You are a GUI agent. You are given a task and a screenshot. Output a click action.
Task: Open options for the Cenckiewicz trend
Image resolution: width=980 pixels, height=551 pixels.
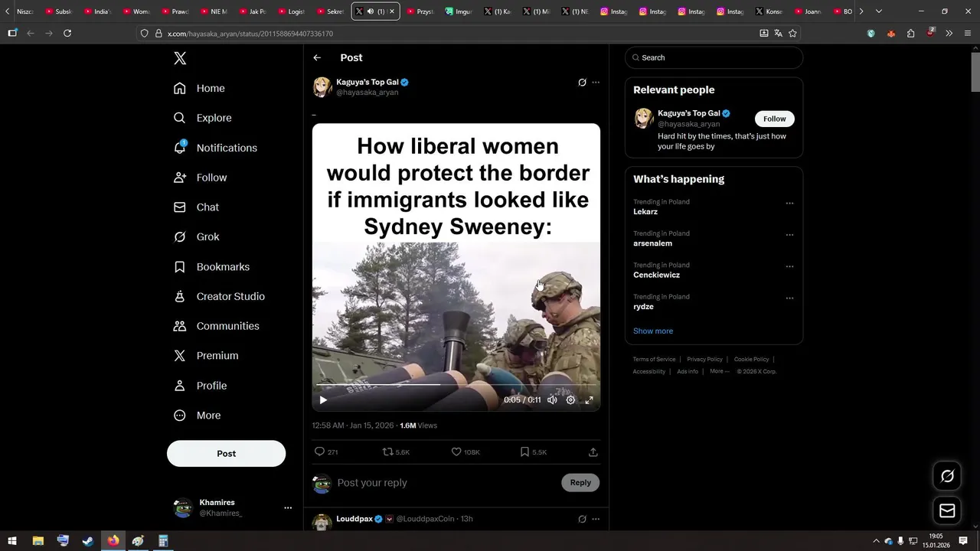point(789,266)
